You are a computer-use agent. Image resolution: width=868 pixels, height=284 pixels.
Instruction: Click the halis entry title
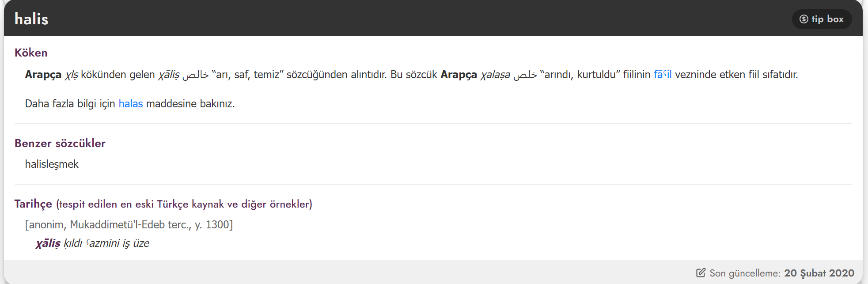(31, 19)
